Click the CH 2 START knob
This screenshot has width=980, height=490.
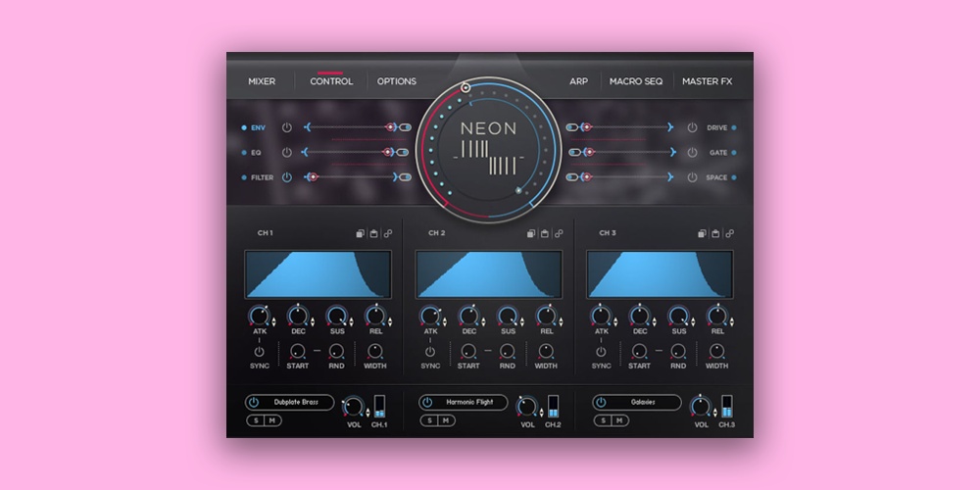click(468, 351)
